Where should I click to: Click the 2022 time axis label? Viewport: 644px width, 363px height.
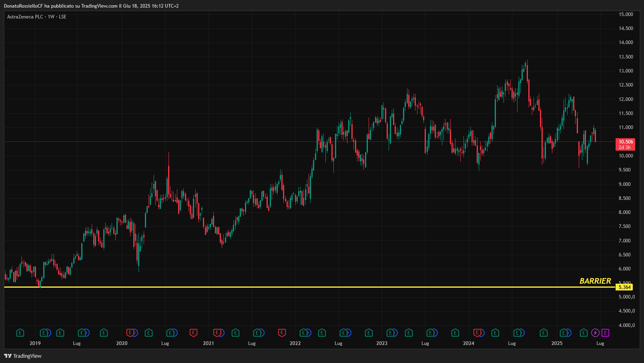295,343
